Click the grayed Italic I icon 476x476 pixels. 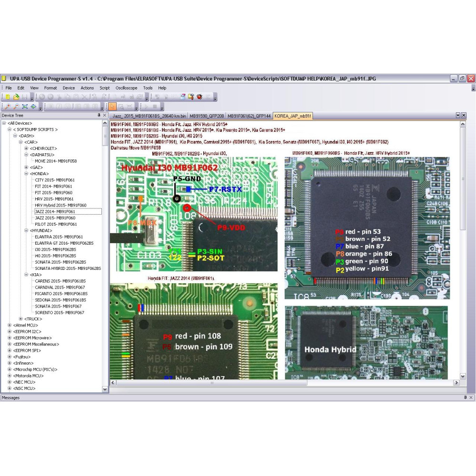click(59, 106)
